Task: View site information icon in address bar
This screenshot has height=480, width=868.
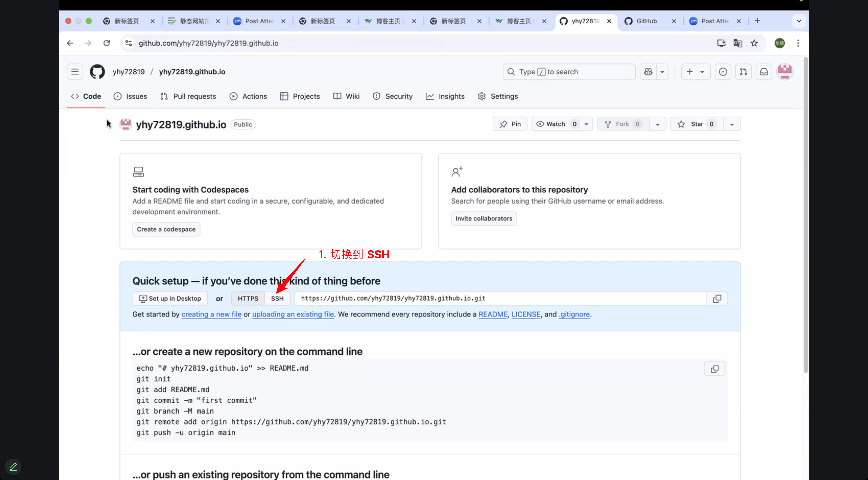Action: click(x=129, y=43)
